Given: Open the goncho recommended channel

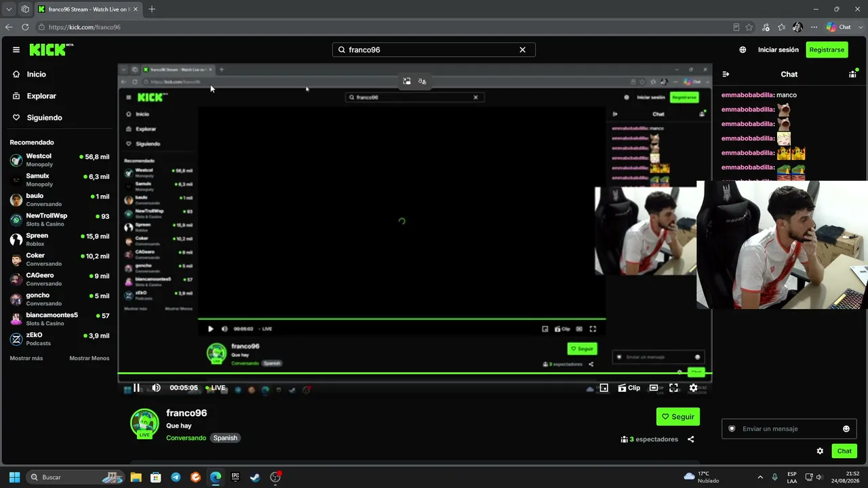Looking at the screenshot, I should [x=60, y=299].
